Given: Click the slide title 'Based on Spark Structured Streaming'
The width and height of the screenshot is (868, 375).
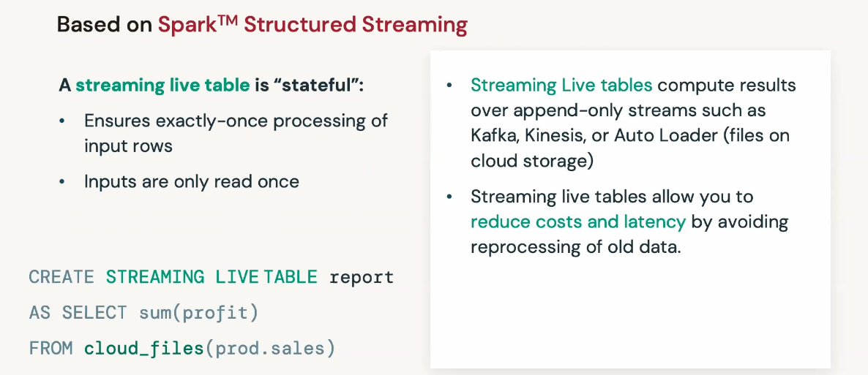Looking at the screenshot, I should (262, 25).
